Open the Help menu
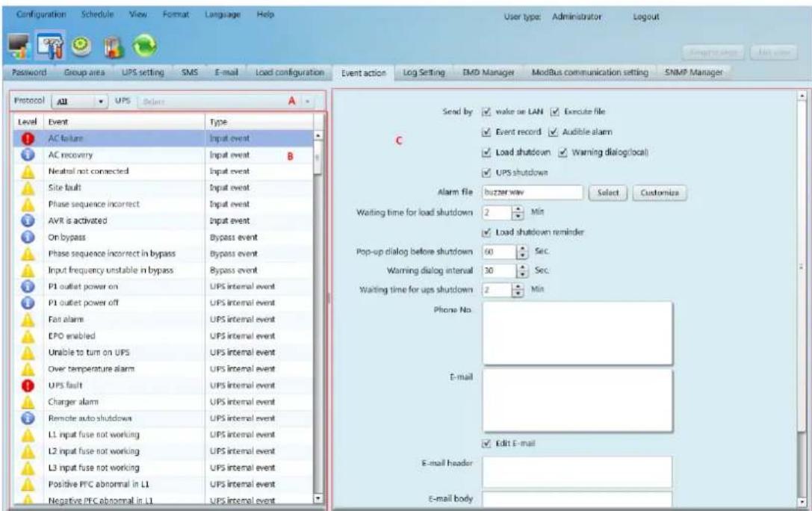The height and width of the screenshot is (511, 812). point(265,14)
